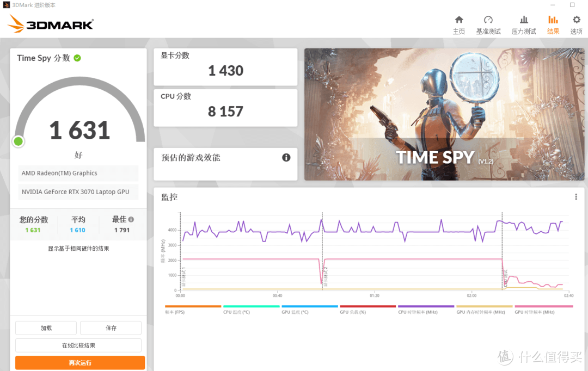Screen dimensions: 588x371
Task: Click the CPU test dashed marker in chart
Action: (x=502, y=251)
